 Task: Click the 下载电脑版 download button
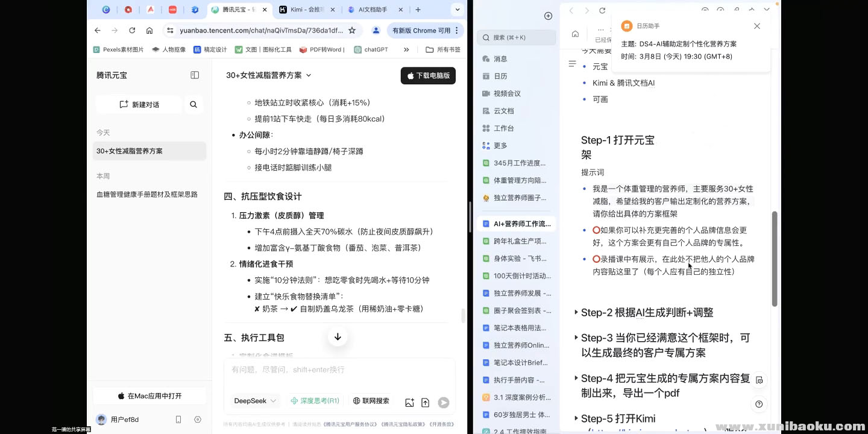428,76
